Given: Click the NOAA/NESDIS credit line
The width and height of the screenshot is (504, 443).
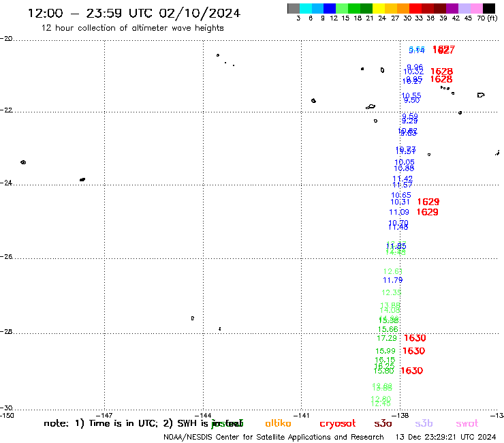Looking at the screenshot, I should [x=274, y=438].
